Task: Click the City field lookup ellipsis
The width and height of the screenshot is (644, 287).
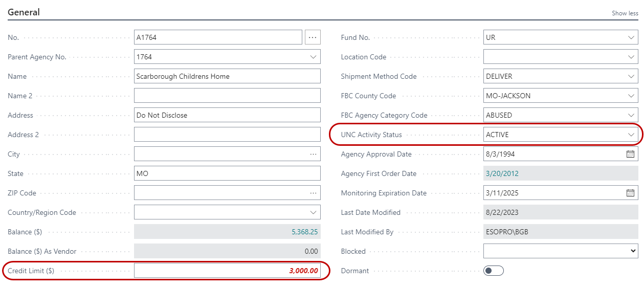Action: click(x=313, y=154)
